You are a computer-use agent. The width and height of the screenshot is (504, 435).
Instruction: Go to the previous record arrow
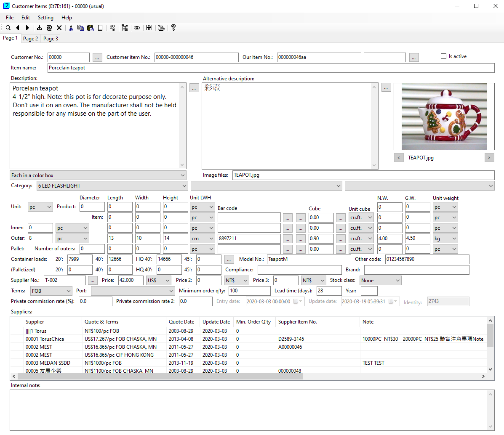click(x=18, y=28)
